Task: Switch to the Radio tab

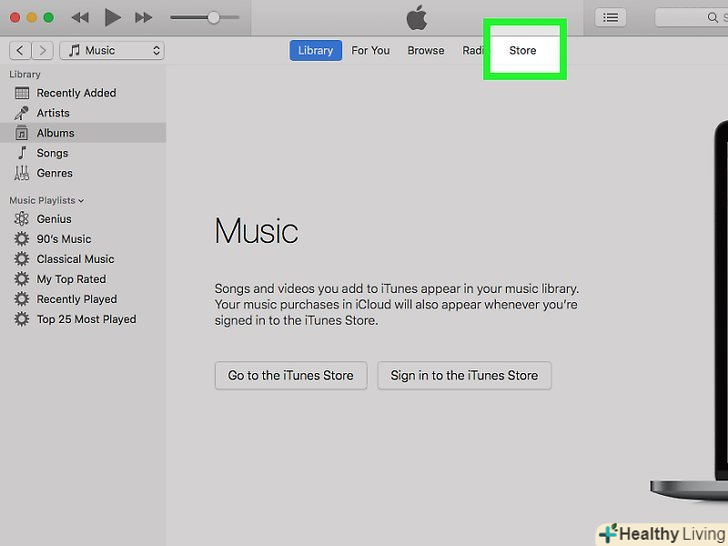Action: (473, 50)
